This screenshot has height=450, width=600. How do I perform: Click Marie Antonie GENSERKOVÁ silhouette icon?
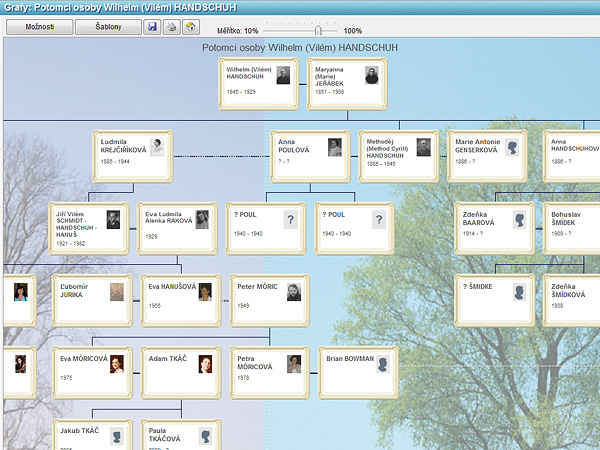(x=512, y=147)
